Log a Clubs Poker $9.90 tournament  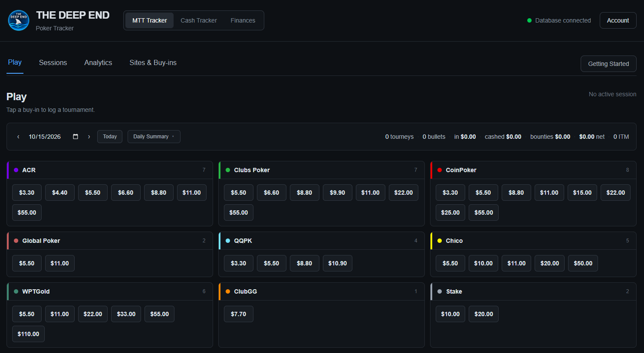tap(338, 193)
